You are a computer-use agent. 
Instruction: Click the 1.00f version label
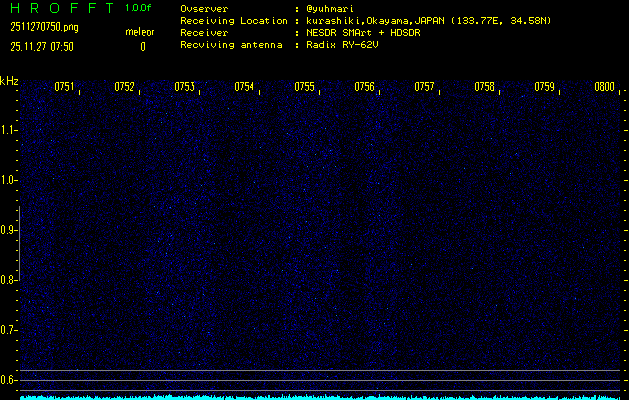pos(139,8)
